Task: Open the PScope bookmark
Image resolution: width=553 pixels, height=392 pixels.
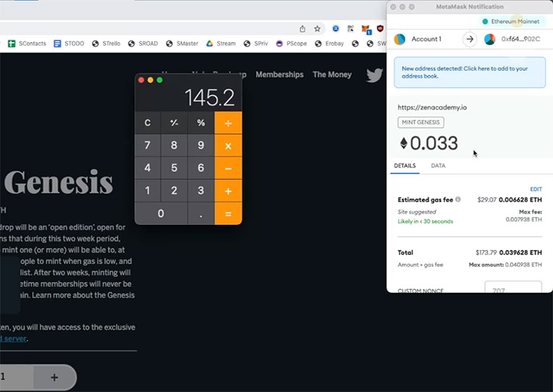Action: coord(291,43)
